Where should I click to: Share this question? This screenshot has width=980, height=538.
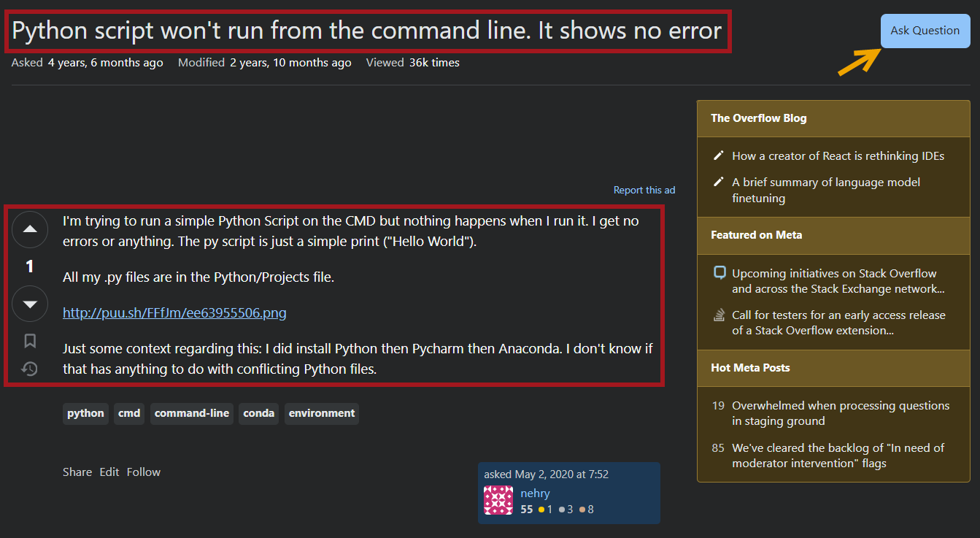tap(77, 472)
